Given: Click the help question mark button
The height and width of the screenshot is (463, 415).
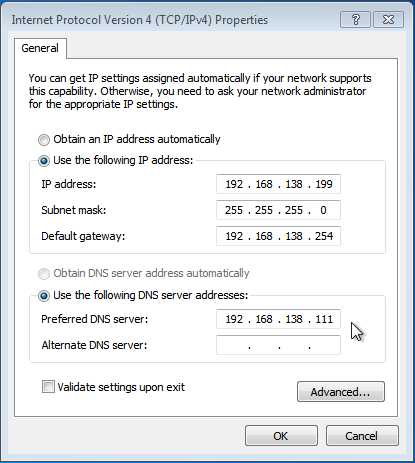Looking at the screenshot, I should click(x=355, y=20).
